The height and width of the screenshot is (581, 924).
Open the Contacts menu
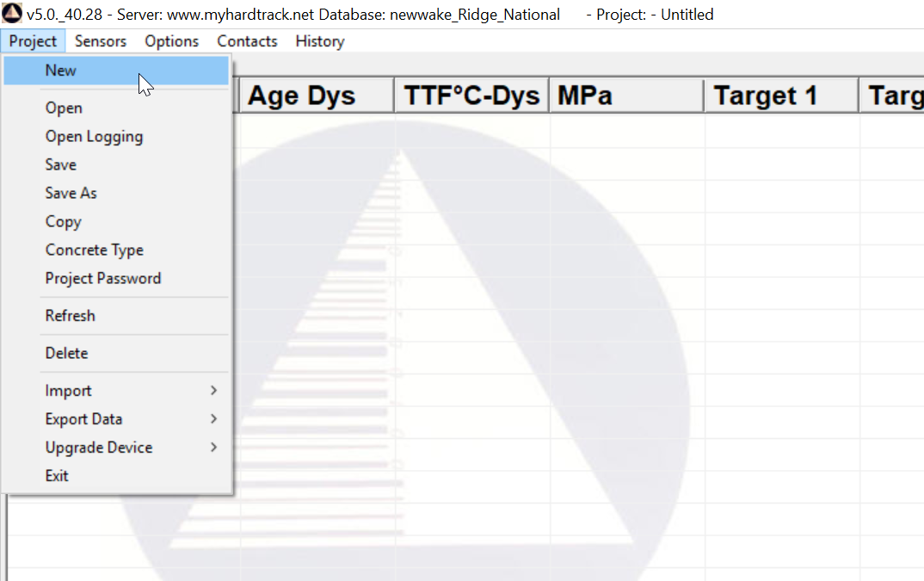[x=247, y=41]
